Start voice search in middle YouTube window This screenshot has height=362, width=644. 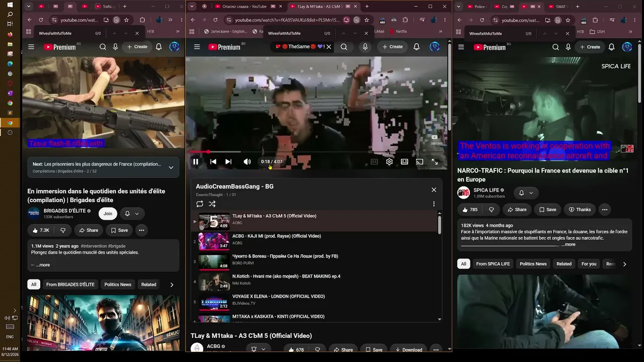click(x=365, y=47)
